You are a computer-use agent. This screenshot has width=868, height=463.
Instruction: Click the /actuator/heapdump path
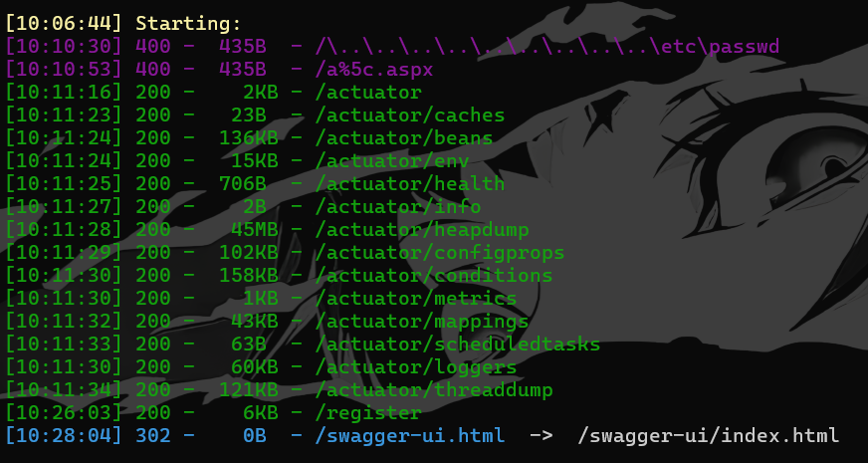422,230
